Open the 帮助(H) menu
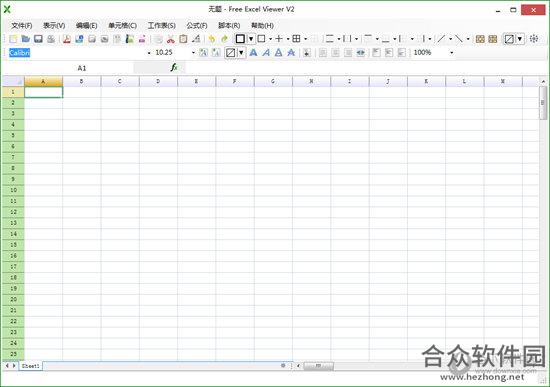The height and width of the screenshot is (387, 550). point(262,26)
